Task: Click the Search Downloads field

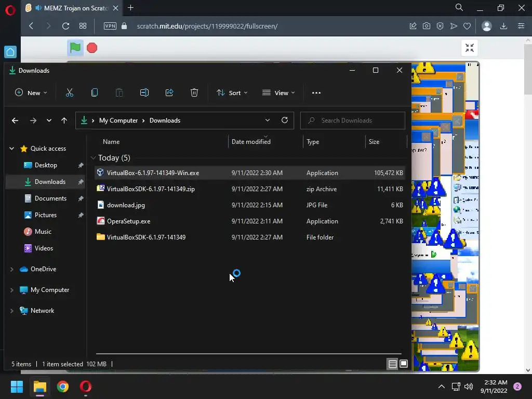Action: point(353,121)
